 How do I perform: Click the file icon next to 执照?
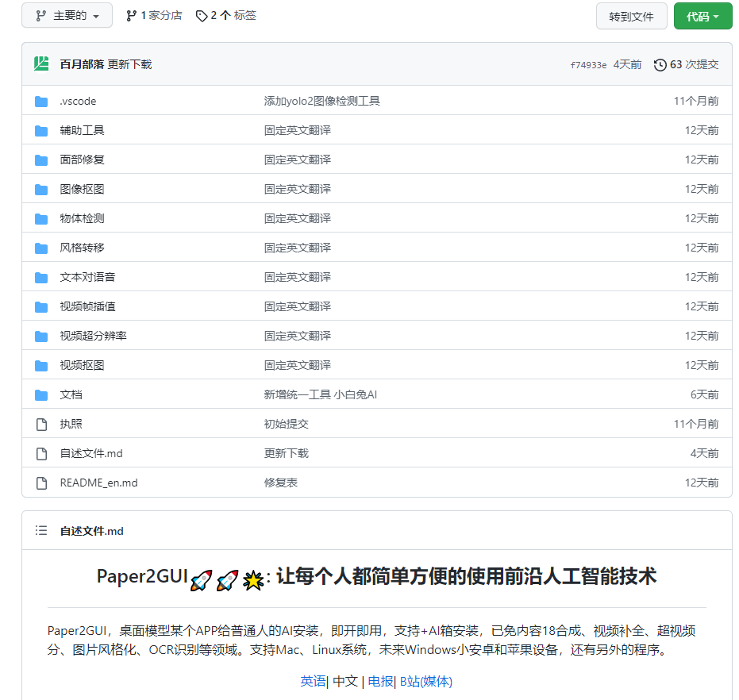(x=40, y=424)
